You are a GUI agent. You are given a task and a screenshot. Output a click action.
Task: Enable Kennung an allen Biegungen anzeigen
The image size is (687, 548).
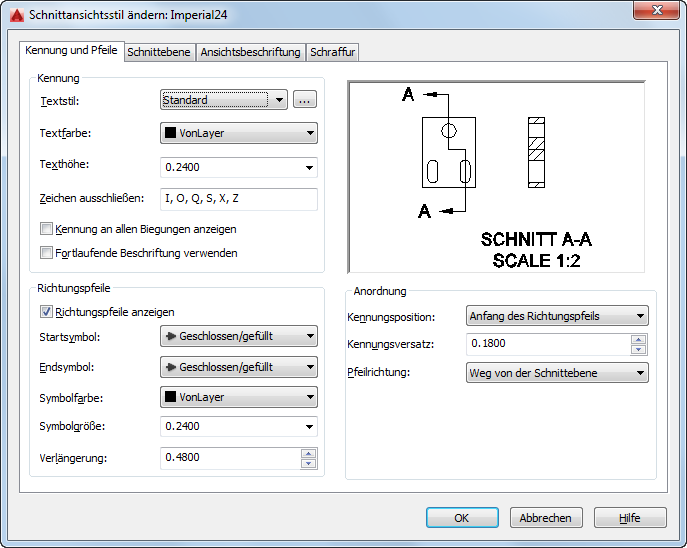(x=46, y=229)
